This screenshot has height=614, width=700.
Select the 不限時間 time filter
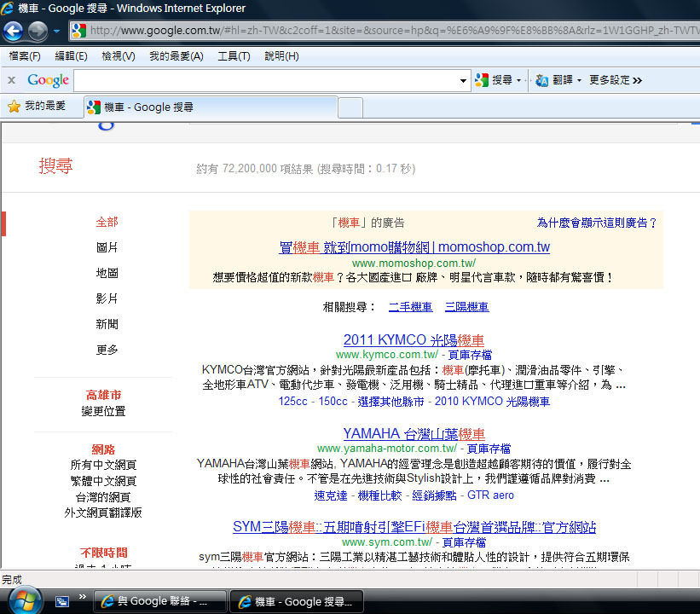tap(103, 553)
